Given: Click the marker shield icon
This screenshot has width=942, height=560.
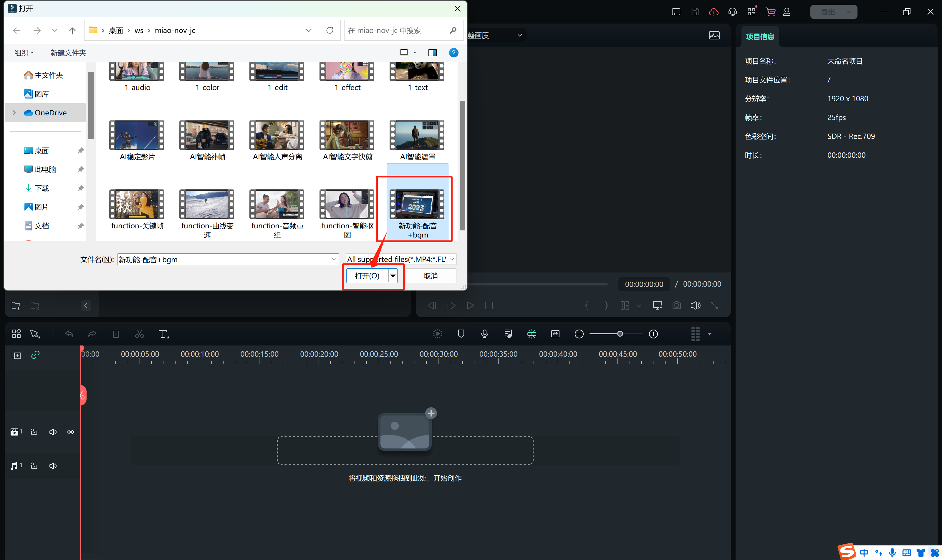Looking at the screenshot, I should pos(461,334).
